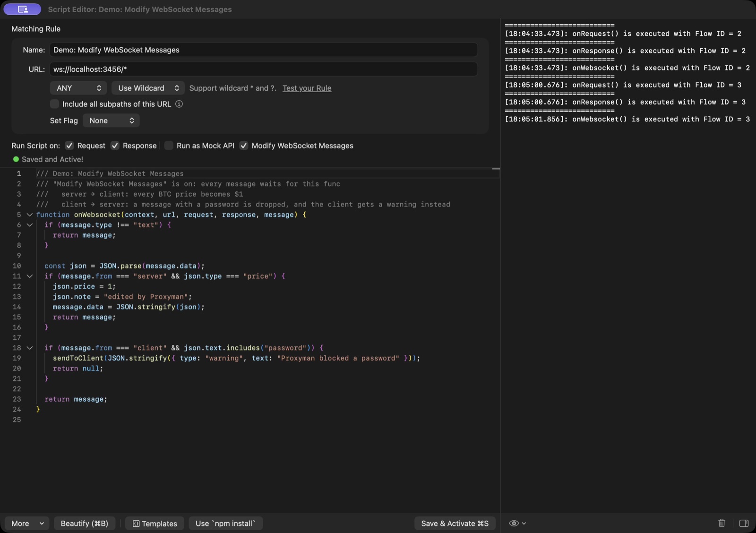Click line number 10 in the gutter
Screen dimensions: 756x533
point(17,266)
